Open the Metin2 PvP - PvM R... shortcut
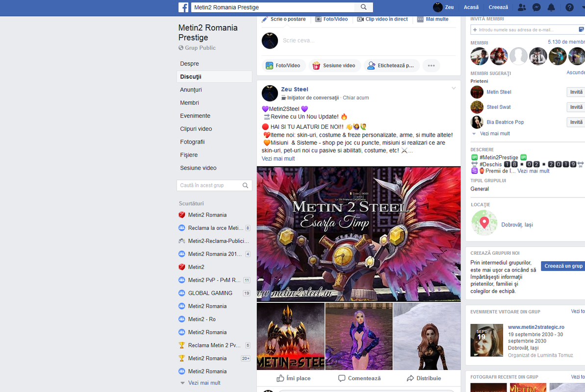 pyautogui.click(x=214, y=280)
